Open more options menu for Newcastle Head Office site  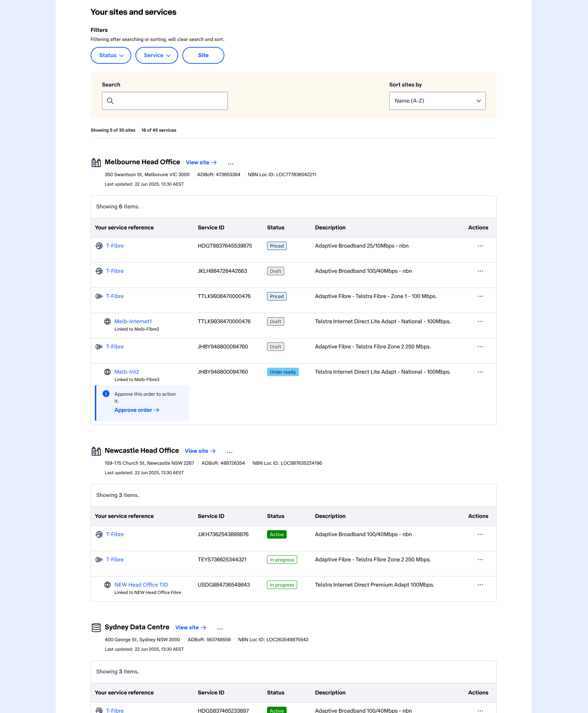tap(230, 452)
